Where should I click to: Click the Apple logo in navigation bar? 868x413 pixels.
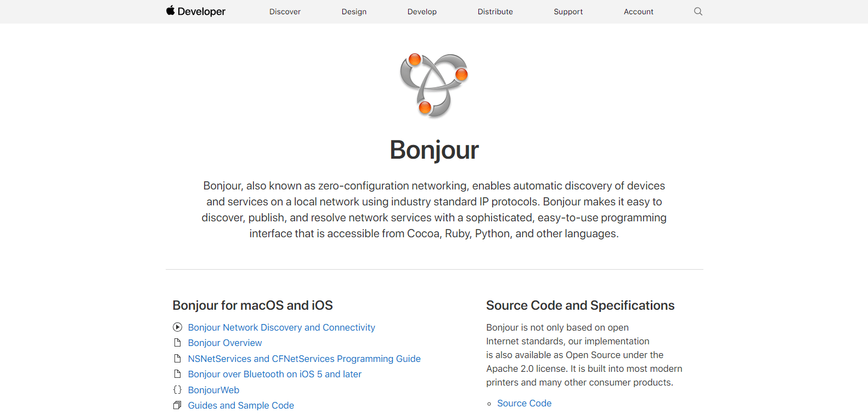pyautogui.click(x=171, y=10)
